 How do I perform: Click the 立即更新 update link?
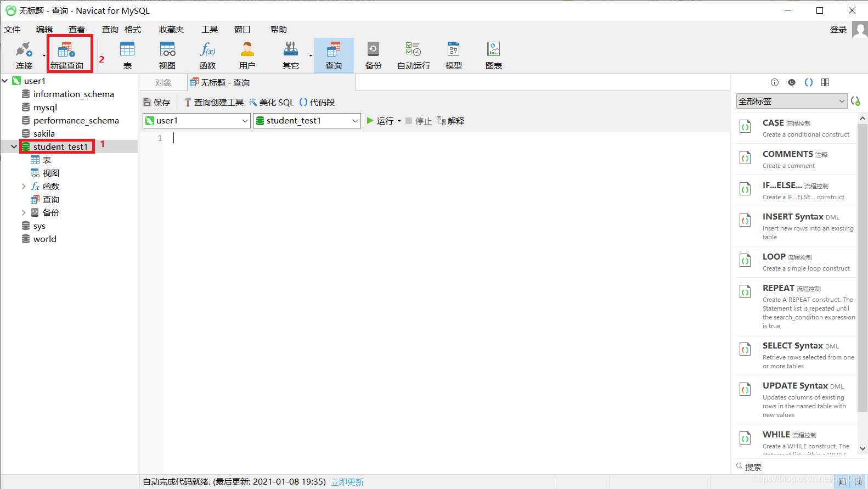[x=347, y=482]
